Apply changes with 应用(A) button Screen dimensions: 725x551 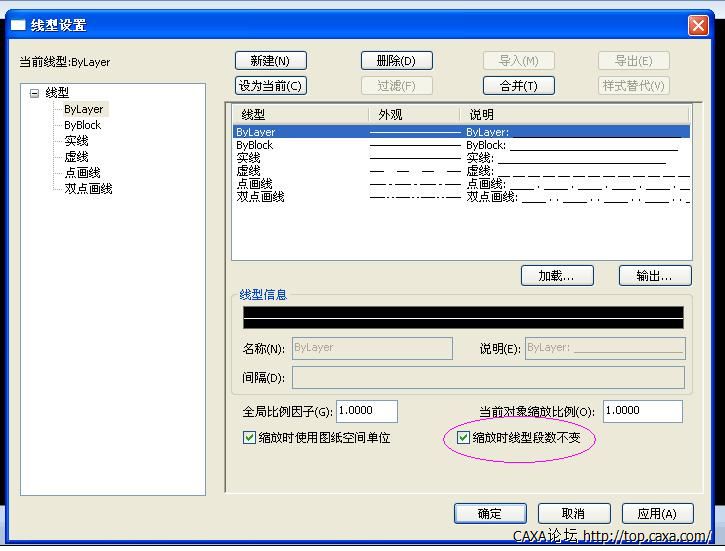(x=657, y=513)
